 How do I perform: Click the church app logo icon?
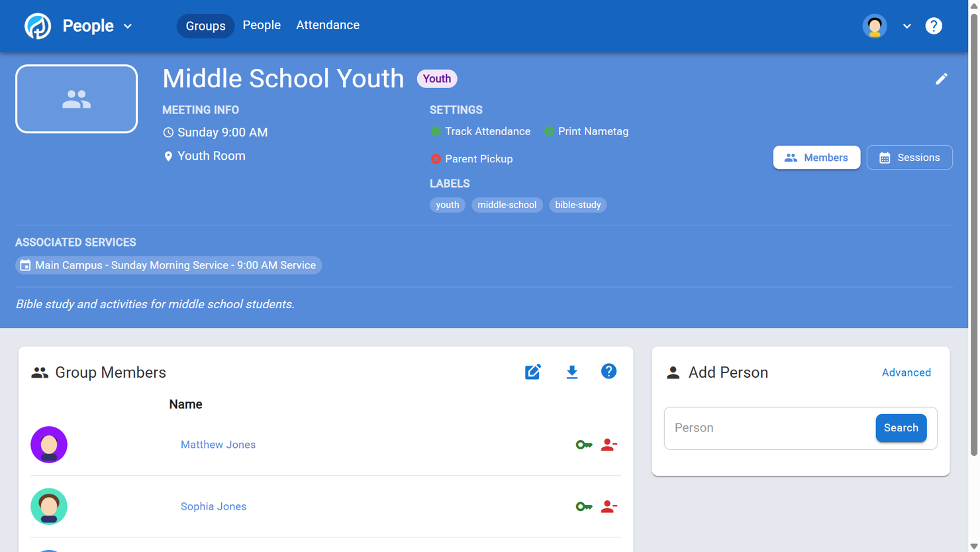tap(38, 26)
